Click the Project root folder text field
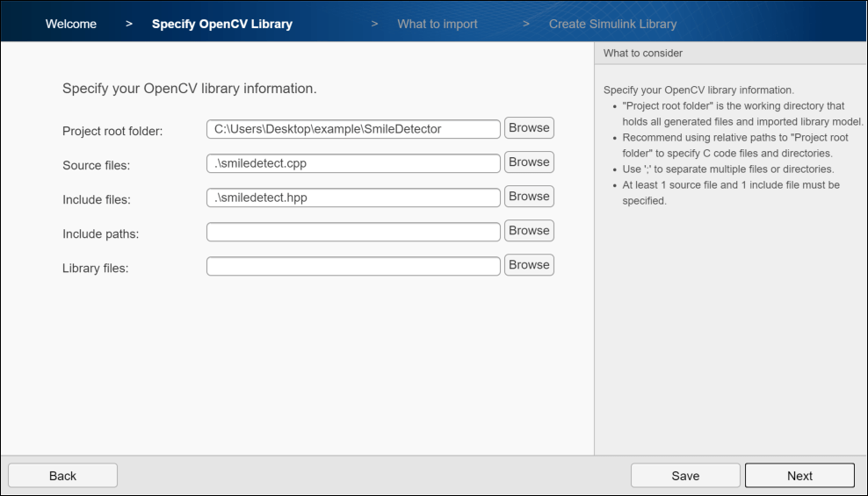 click(353, 129)
